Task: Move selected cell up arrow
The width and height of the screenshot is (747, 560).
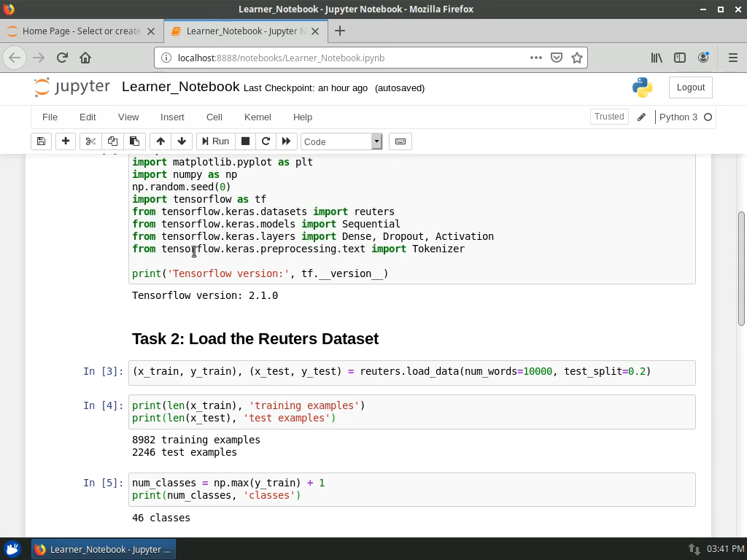Action: 160,141
